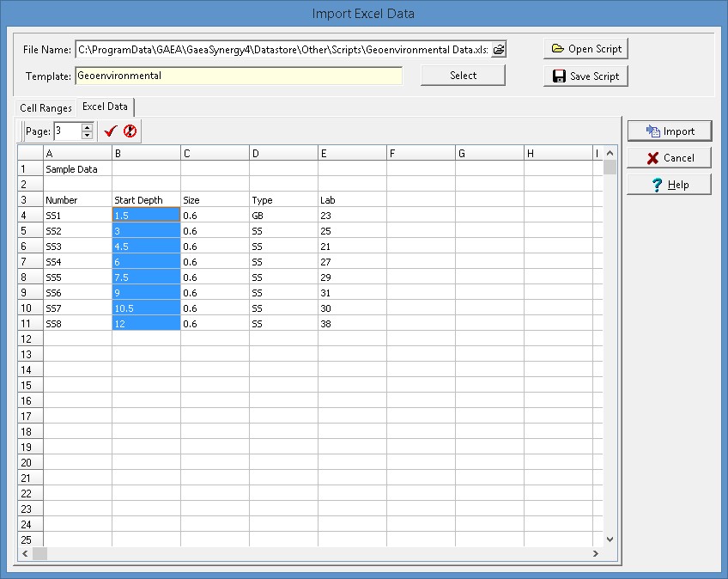Select the Excel Data tab
The width and height of the screenshot is (728, 579).
pos(105,107)
